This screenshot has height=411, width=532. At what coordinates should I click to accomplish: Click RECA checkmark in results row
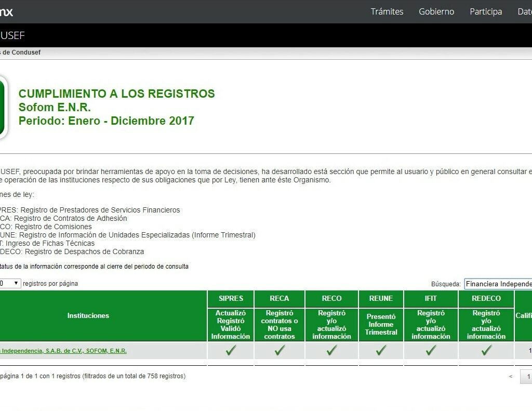pos(280,350)
